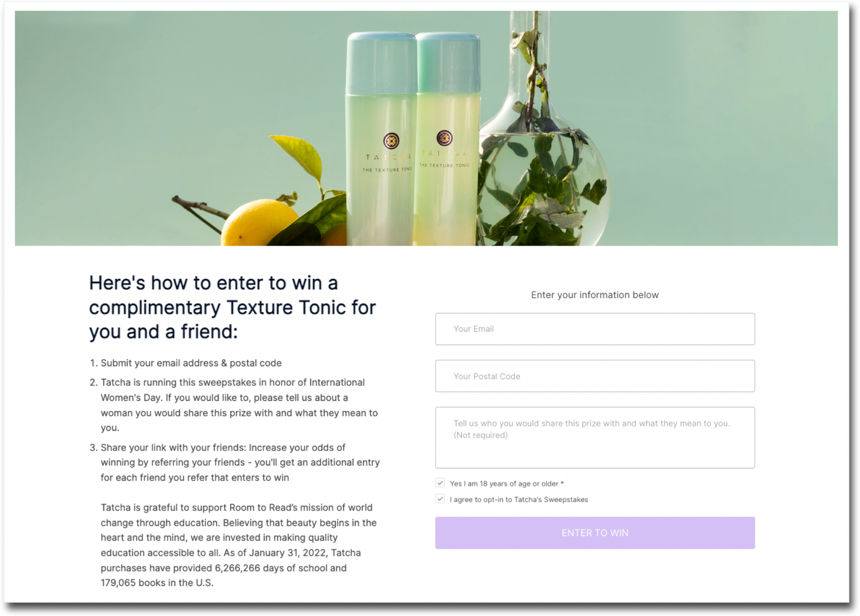Focus the Your Email field
This screenshot has width=860, height=616.
click(595, 329)
